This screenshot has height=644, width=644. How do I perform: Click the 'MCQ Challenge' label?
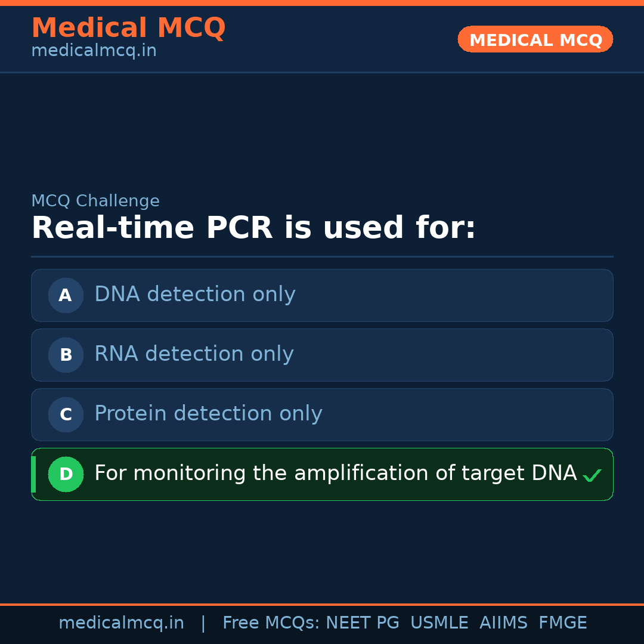(x=95, y=201)
